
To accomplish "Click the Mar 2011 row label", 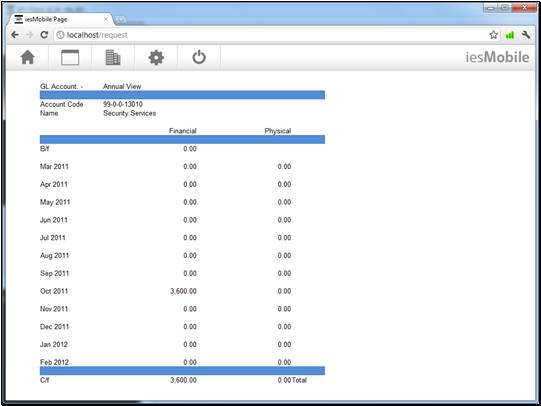I will pos(54,167).
